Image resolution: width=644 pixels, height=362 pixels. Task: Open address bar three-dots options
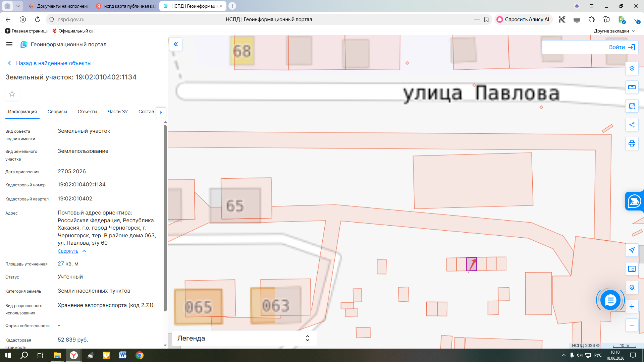(477, 19)
